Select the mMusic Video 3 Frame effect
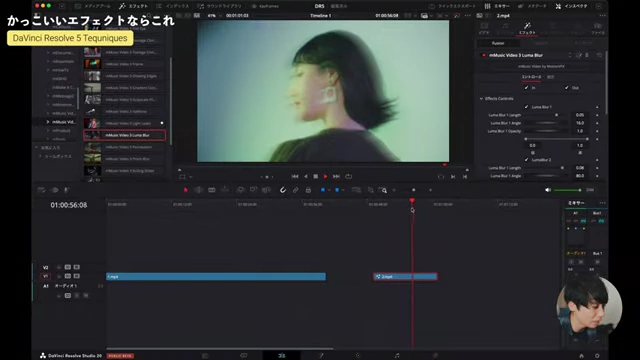640x360 pixels. (x=124, y=64)
